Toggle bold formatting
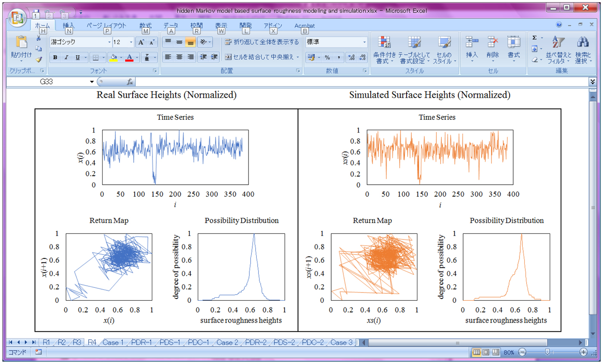Screen dimensions: 603x364 55,56
